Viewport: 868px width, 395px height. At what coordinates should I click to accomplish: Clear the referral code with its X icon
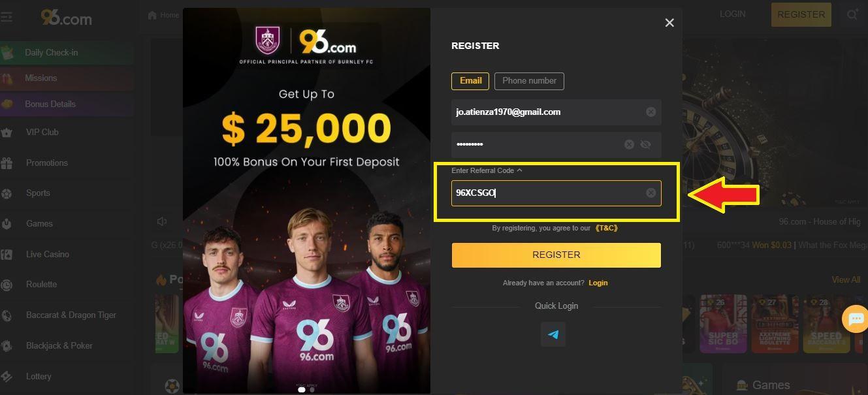(x=651, y=193)
